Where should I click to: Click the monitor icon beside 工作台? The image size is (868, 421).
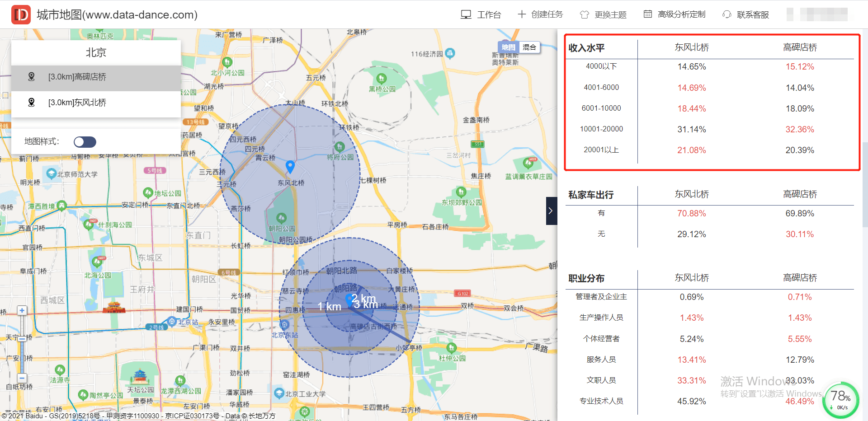pos(466,14)
